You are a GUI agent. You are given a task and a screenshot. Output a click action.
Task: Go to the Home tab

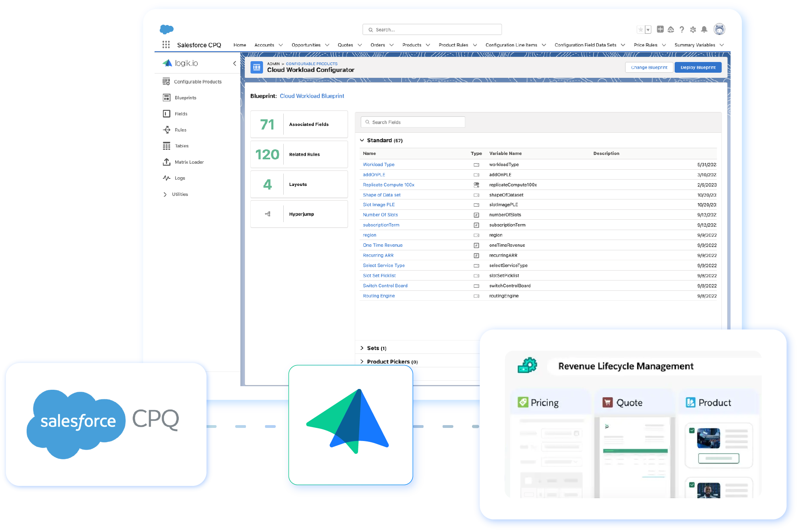(x=240, y=45)
